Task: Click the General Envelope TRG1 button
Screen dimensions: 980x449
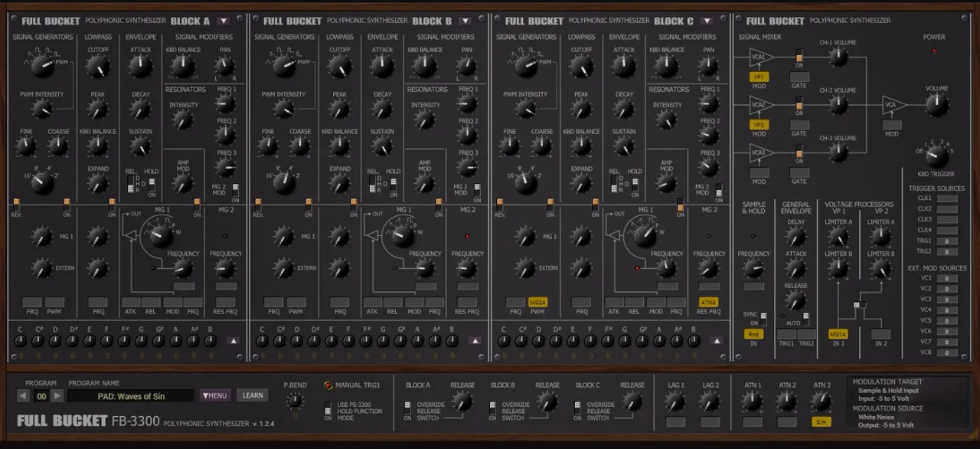Action: click(x=786, y=334)
